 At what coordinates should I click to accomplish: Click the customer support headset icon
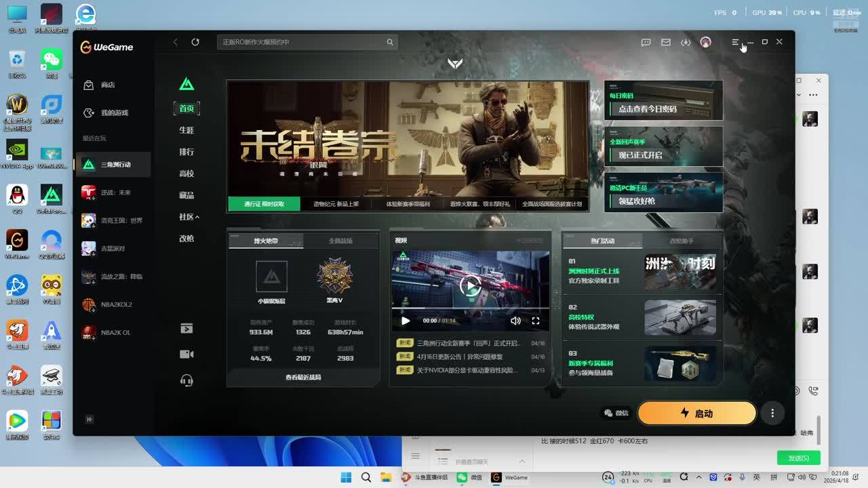coord(186,381)
